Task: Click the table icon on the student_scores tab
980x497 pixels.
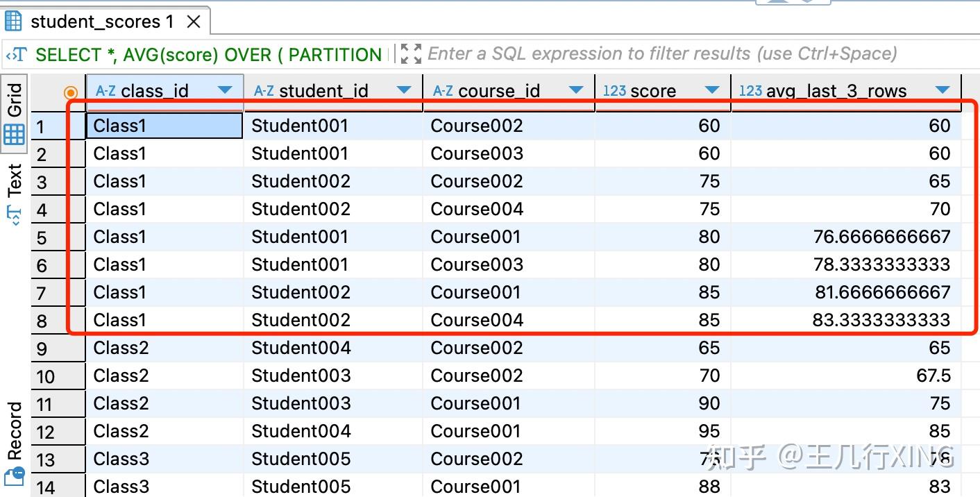Action: 12,20
